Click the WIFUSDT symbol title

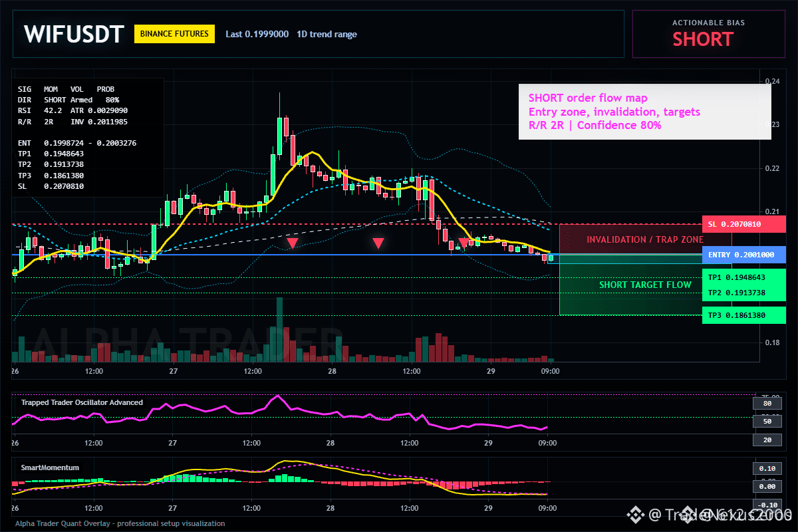coord(74,34)
